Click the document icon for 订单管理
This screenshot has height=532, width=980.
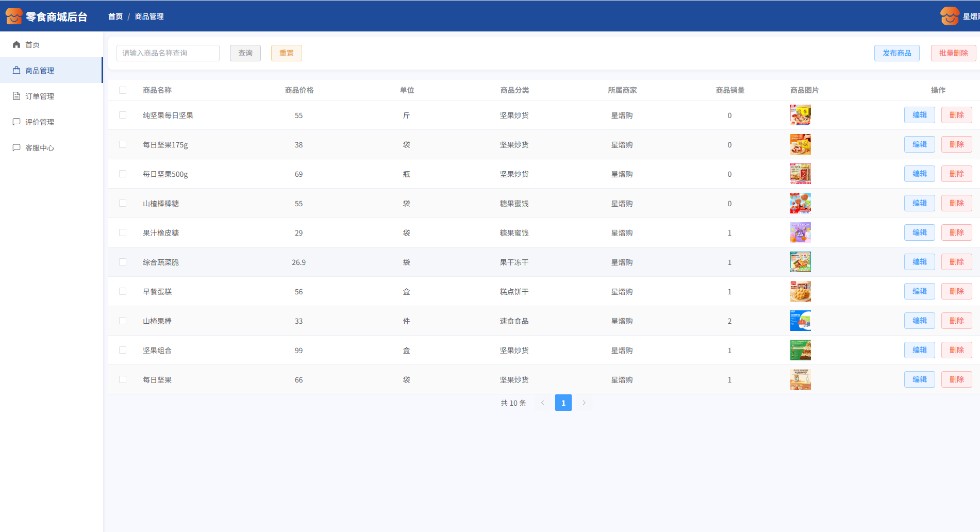pos(16,96)
